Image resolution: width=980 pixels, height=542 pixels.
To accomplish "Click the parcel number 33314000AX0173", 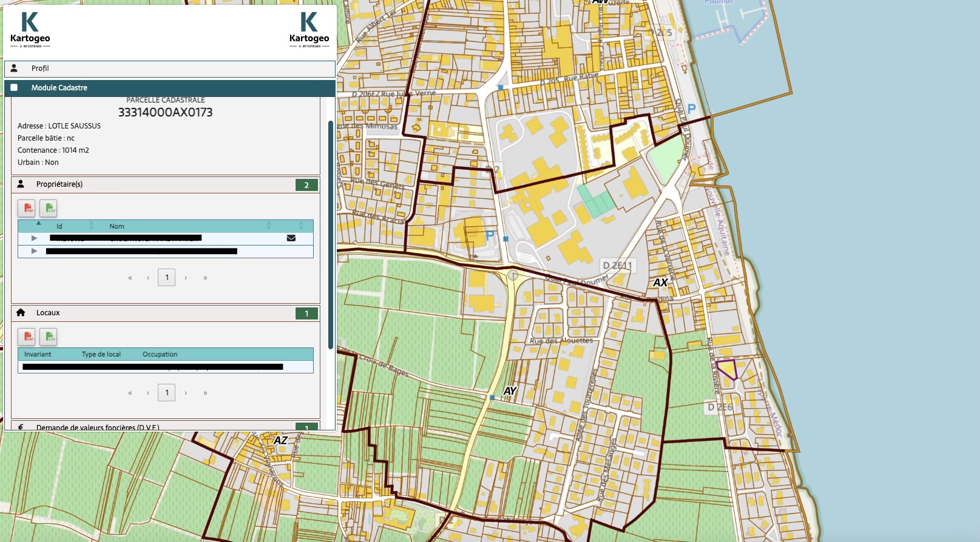I will (x=166, y=112).
